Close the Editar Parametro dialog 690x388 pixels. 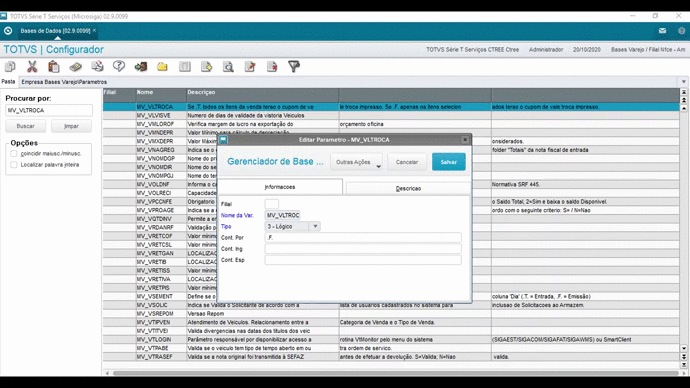click(465, 140)
